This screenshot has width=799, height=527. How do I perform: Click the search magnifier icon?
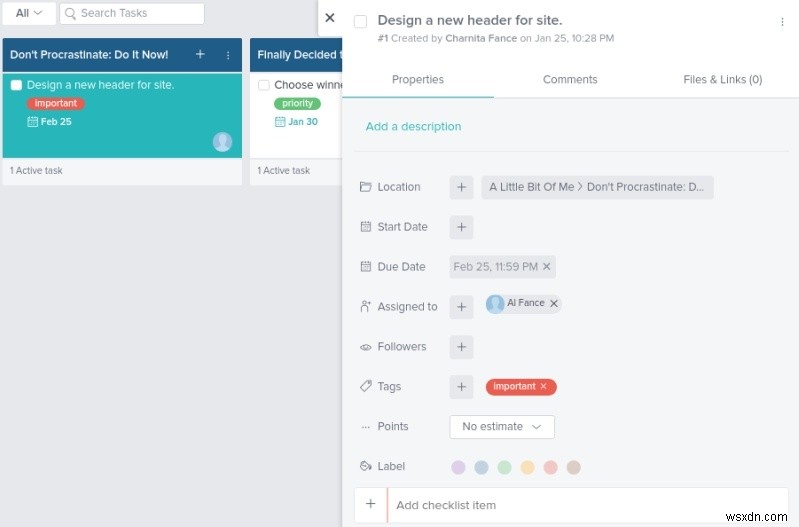[70, 13]
